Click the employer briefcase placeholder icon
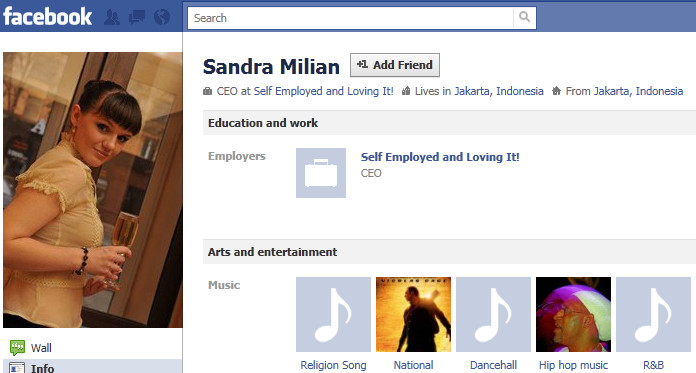This screenshot has height=373, width=696. 321,173
